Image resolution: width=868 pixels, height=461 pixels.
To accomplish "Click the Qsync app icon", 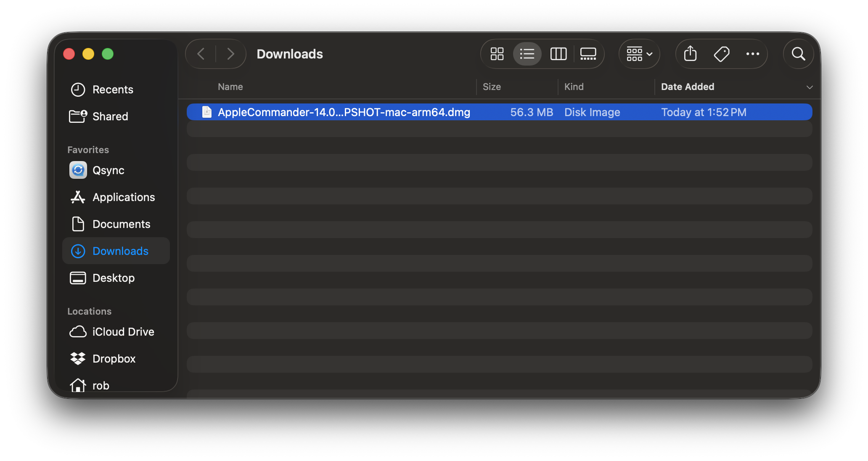I will pyautogui.click(x=78, y=170).
